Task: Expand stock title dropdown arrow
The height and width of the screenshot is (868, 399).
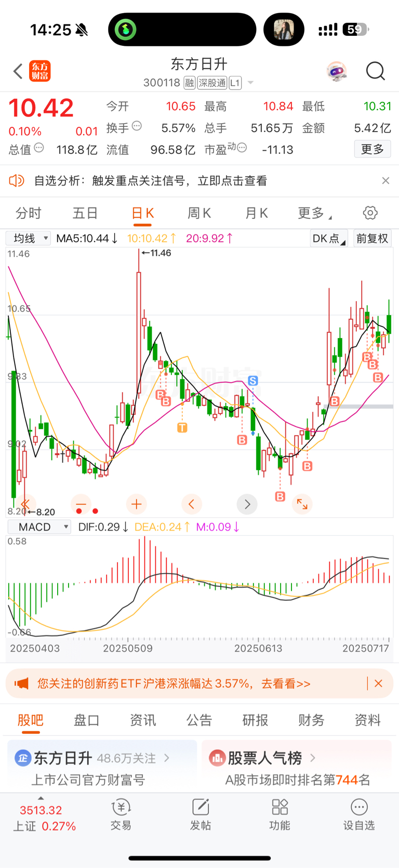Action: point(250,83)
